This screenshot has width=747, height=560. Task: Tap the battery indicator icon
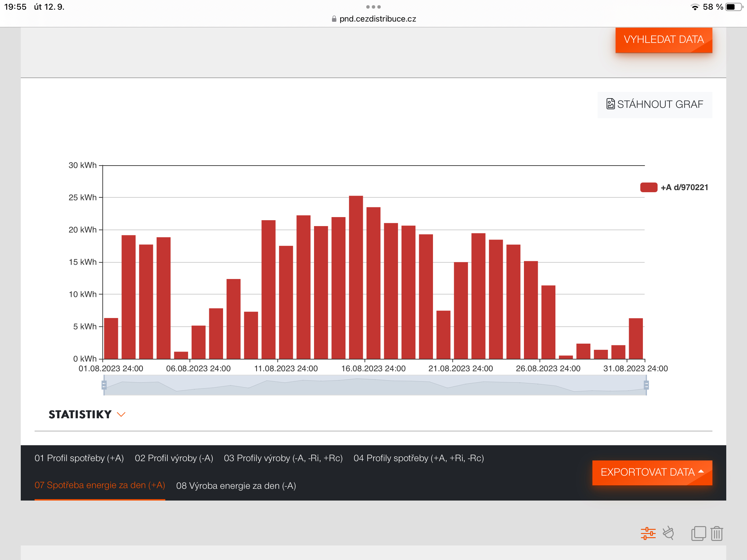pyautogui.click(x=734, y=7)
